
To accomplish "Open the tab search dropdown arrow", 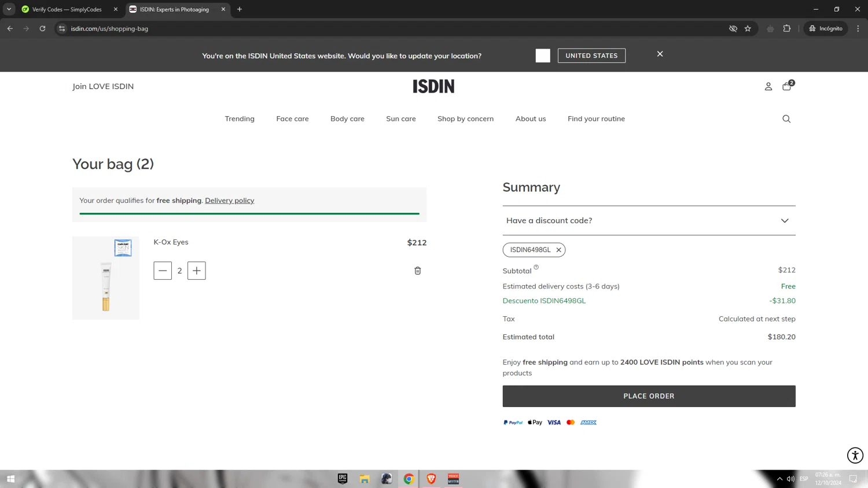I will [9, 9].
